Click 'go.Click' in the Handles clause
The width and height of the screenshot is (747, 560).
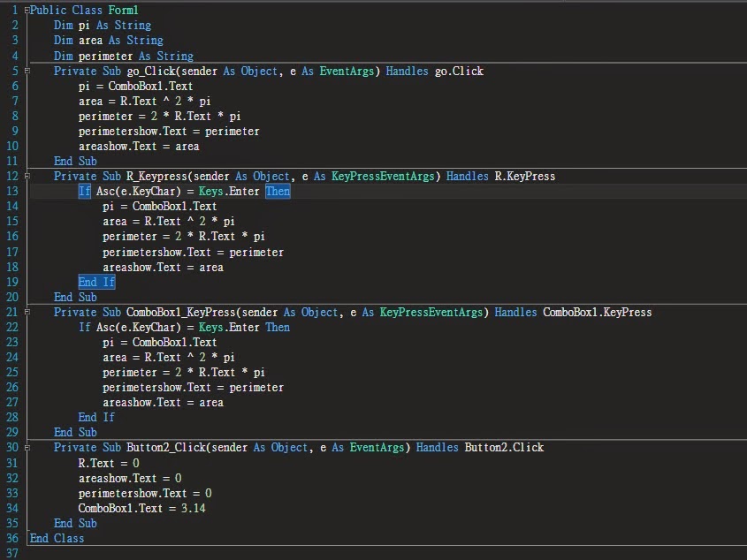point(460,72)
